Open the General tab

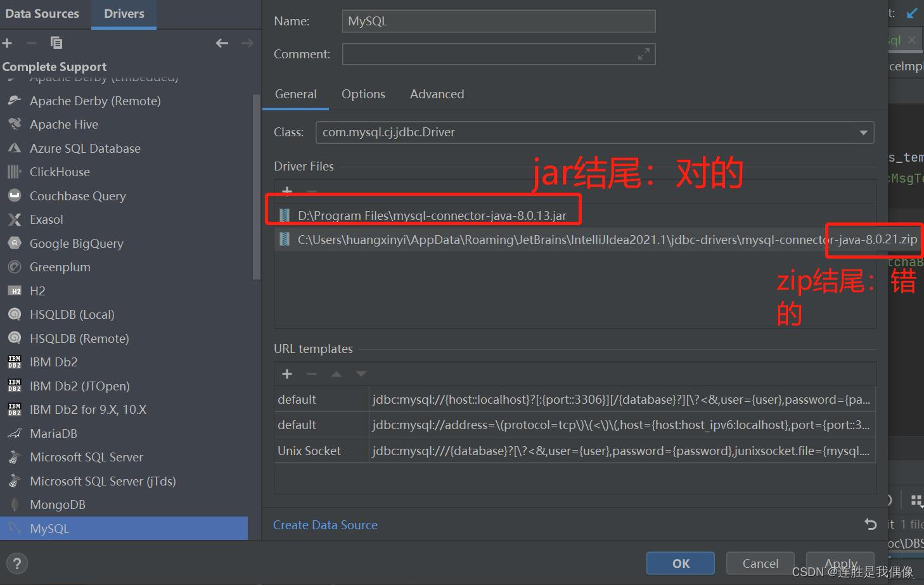tap(295, 94)
